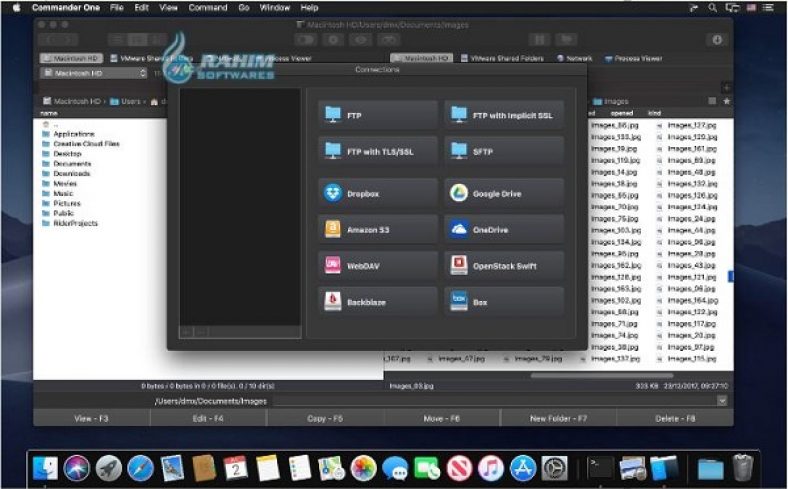Open Spotlight search in menu bar

pos(712,8)
